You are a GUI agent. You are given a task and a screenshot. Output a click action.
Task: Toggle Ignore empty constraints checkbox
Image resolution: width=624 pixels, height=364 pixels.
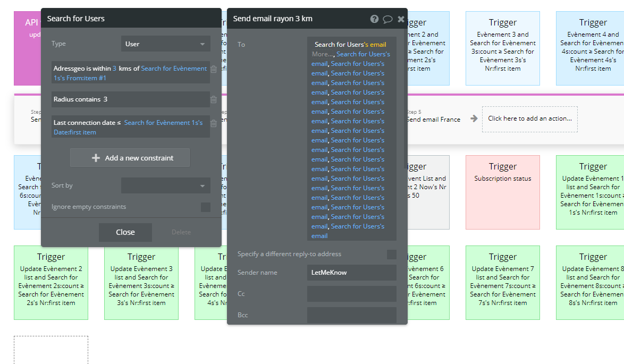coord(206,207)
